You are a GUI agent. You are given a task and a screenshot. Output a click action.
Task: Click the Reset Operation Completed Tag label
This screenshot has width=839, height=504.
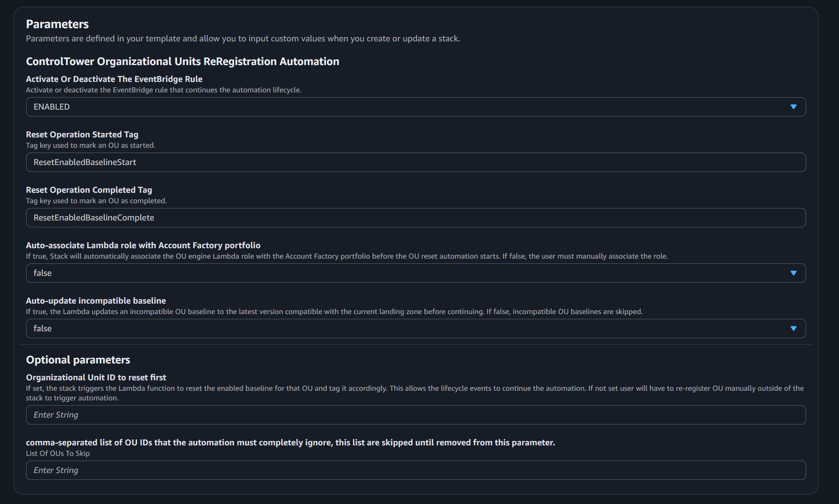tap(89, 190)
